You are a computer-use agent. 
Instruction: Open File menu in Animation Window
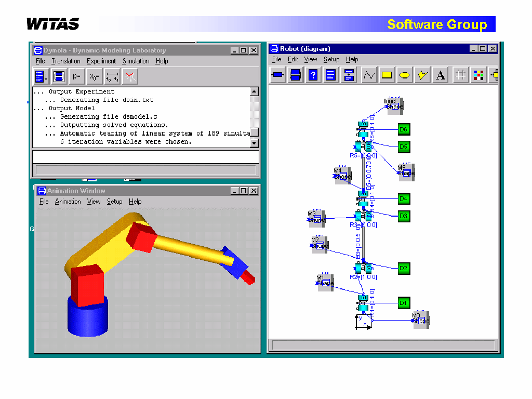44,202
